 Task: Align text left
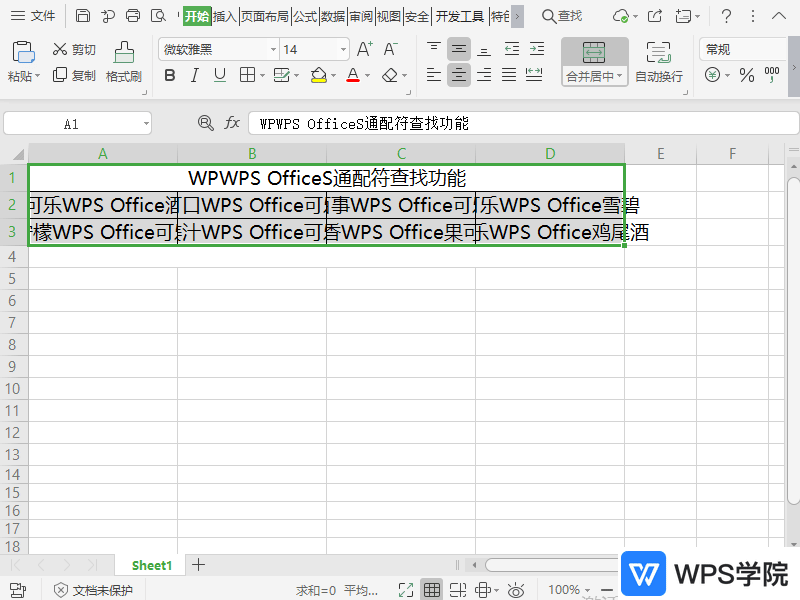tap(434, 75)
